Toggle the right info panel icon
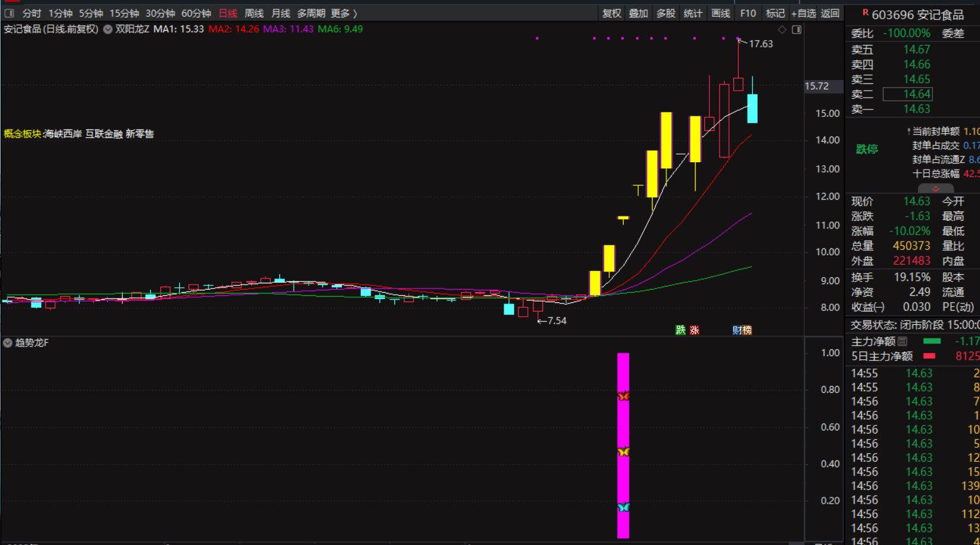Screen dimensions: 980x545 (x=797, y=29)
